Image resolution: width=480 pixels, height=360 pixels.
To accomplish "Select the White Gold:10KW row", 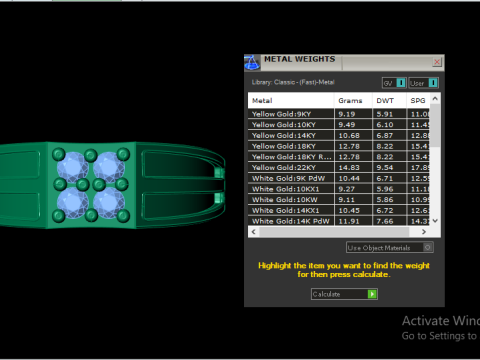I will click(x=338, y=200).
